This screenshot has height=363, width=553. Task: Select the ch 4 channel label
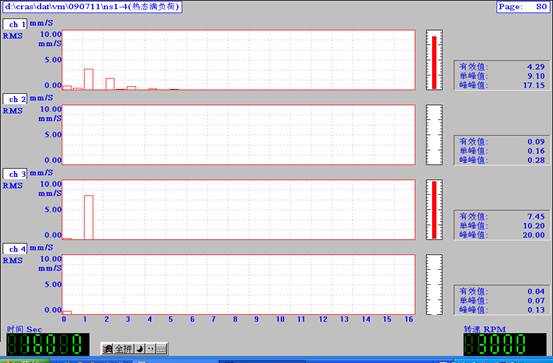coord(15,249)
